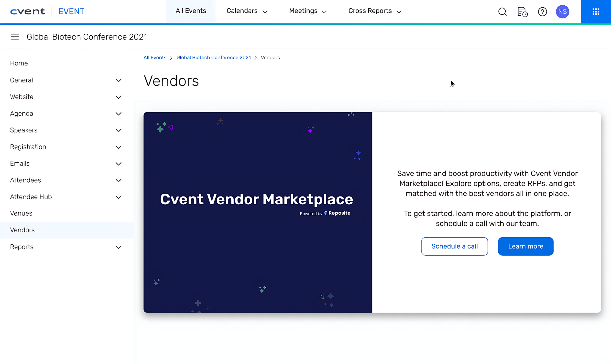Click the recent items clock-list icon
This screenshot has height=364, width=611.
pyautogui.click(x=522, y=11)
